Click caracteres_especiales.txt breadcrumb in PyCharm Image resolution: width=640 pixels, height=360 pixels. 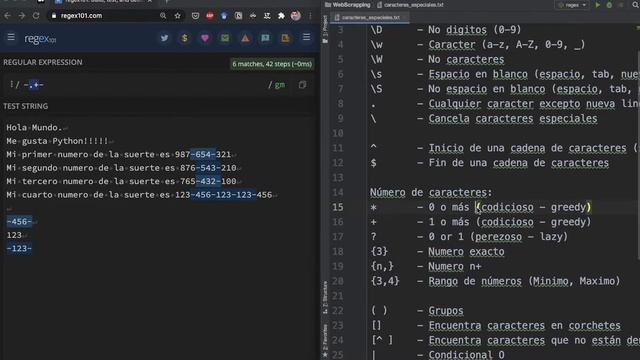point(410,5)
